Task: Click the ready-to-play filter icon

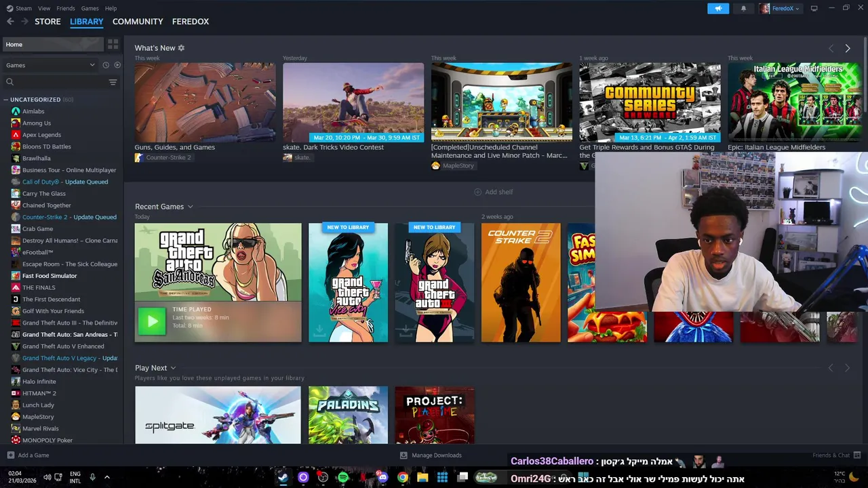Action: pos(117,65)
